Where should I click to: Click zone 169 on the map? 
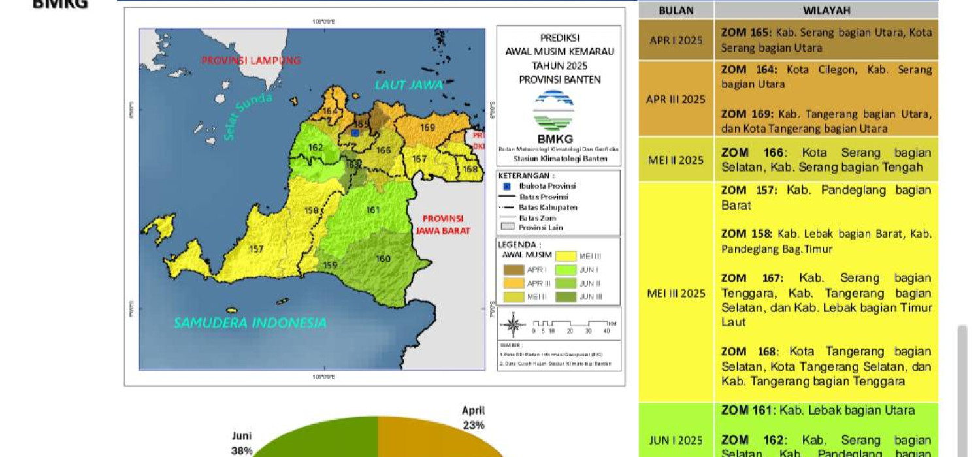click(x=427, y=127)
